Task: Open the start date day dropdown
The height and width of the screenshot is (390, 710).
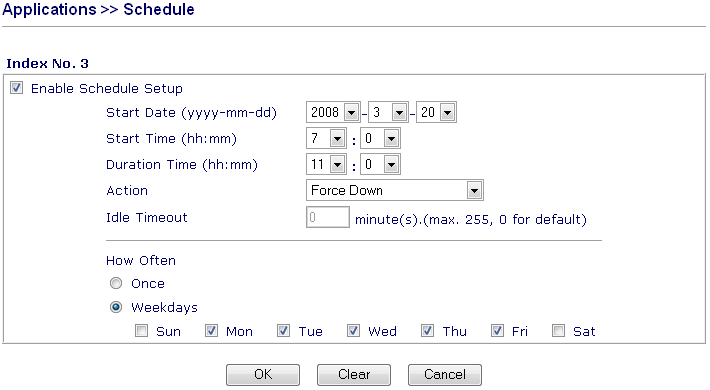Action: pos(436,112)
